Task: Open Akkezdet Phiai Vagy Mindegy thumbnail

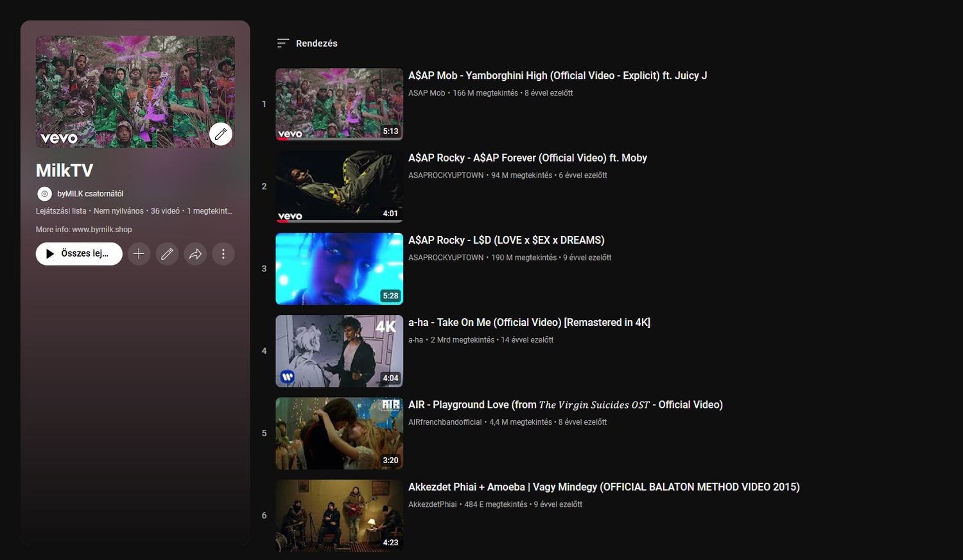Action: (x=339, y=515)
